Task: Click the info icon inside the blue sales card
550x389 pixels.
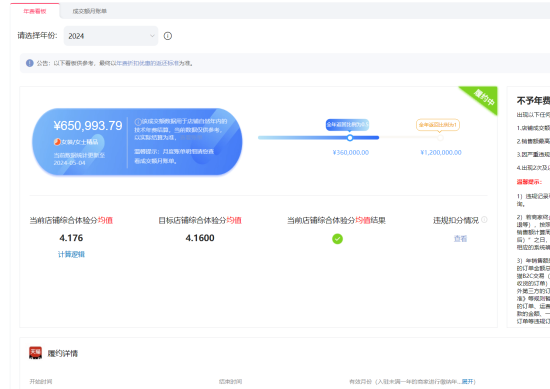Action: click(138, 121)
